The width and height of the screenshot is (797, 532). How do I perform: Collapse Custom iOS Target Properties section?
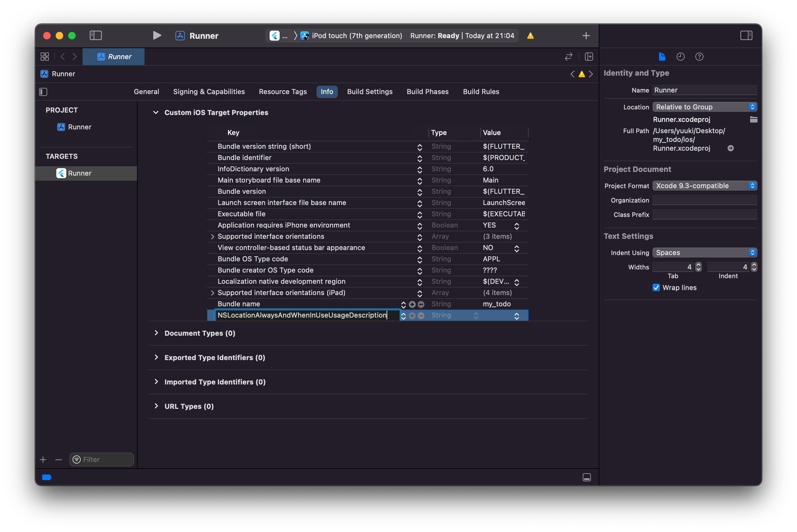156,113
